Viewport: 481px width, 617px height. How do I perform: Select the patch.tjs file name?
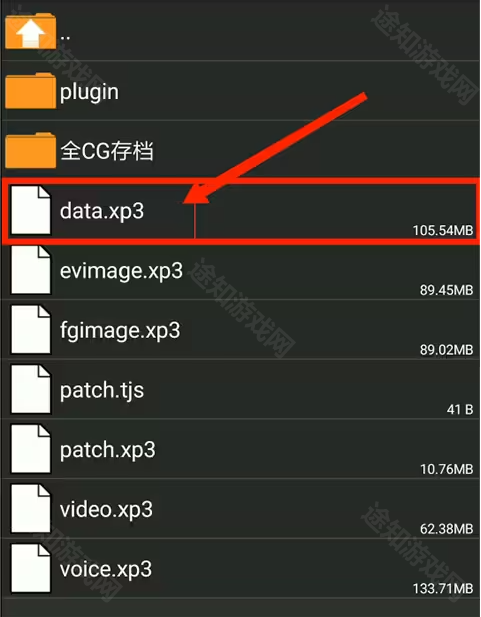click(102, 391)
